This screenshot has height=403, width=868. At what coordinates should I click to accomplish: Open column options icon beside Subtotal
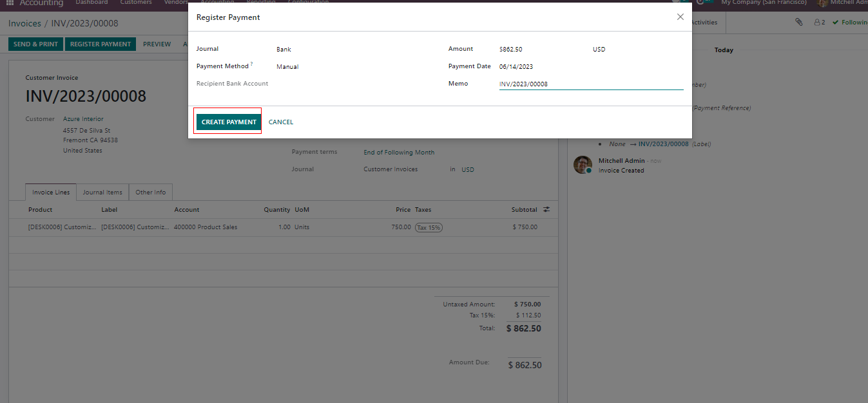546,210
